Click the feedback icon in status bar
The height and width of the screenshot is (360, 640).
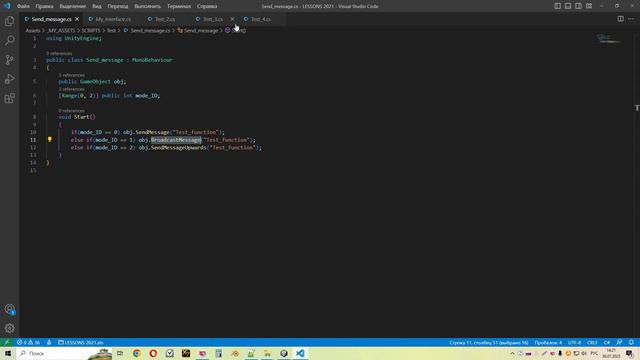click(619, 342)
